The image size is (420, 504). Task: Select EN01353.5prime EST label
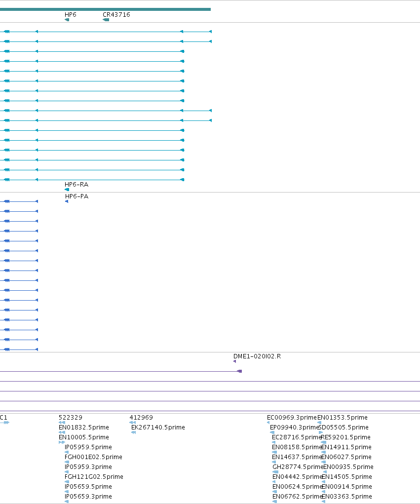[x=342, y=418]
